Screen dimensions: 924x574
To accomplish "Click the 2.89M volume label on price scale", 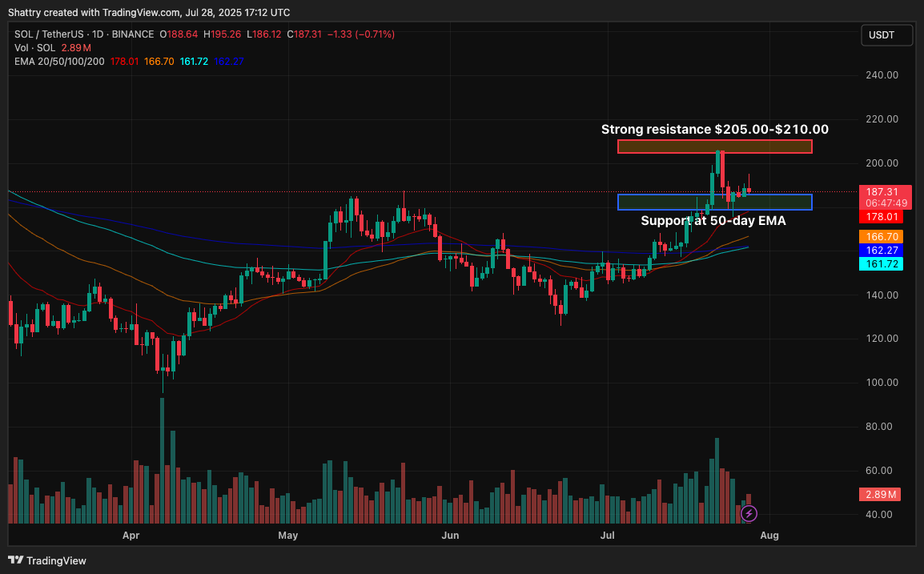I will pyautogui.click(x=879, y=495).
